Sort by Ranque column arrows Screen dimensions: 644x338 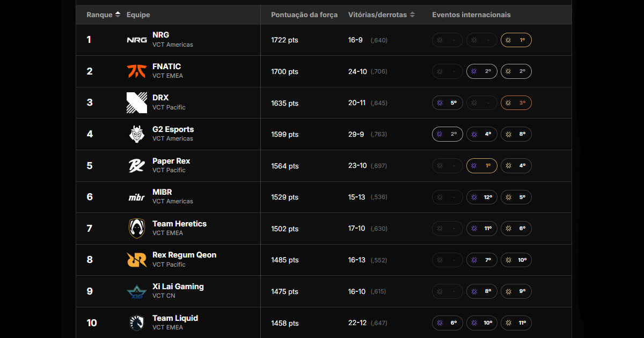click(118, 15)
